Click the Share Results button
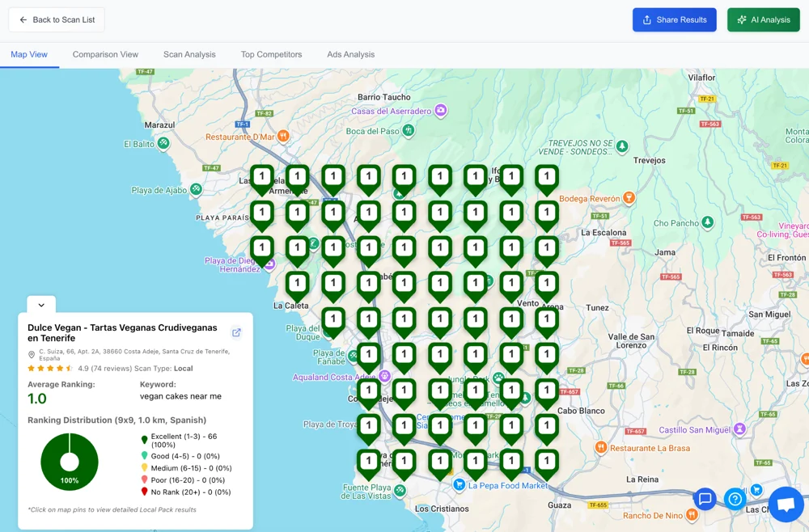The height and width of the screenshot is (532, 809). coord(674,20)
